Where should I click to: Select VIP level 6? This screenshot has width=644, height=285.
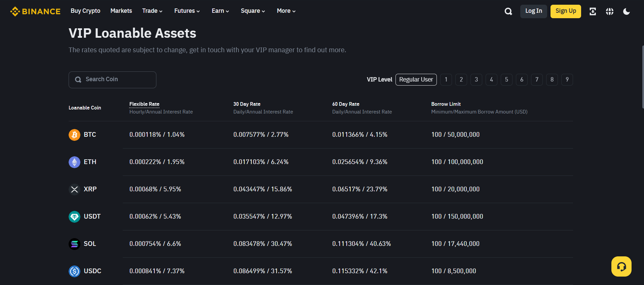(x=522, y=80)
